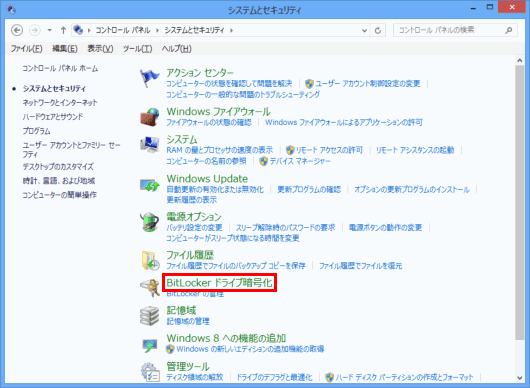
Task: Click the scrollbar down arrow
Action: [x=520, y=378]
